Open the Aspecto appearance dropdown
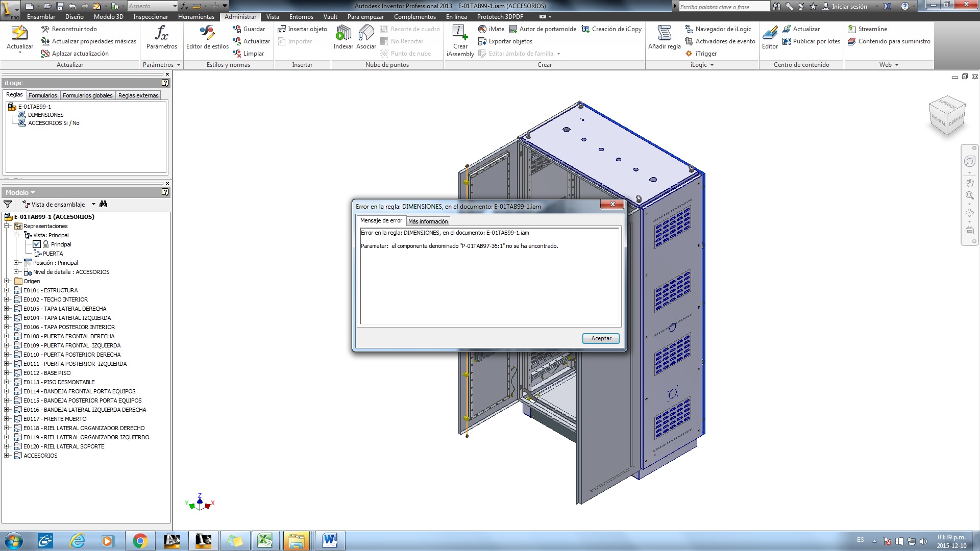This screenshot has width=980, height=551. pyautogui.click(x=175, y=6)
